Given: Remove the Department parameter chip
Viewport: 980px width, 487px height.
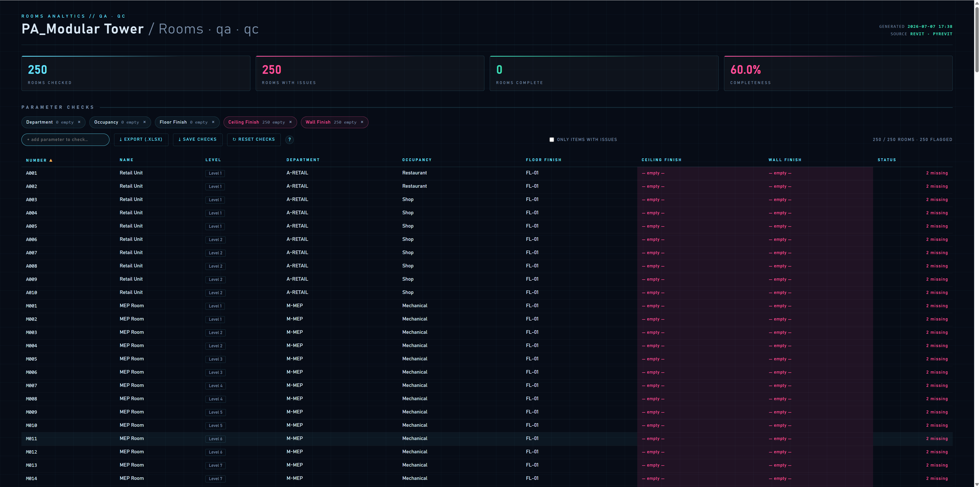Looking at the screenshot, I should pyautogui.click(x=79, y=122).
